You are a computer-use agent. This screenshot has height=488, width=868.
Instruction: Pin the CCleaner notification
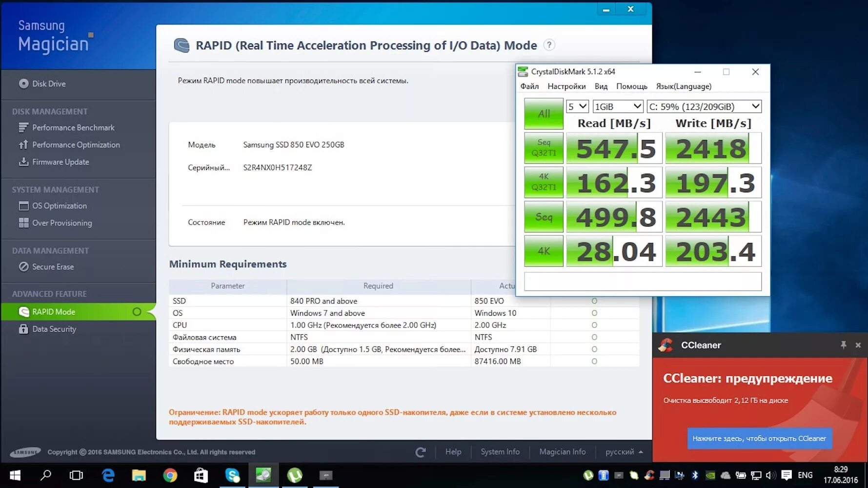point(843,345)
